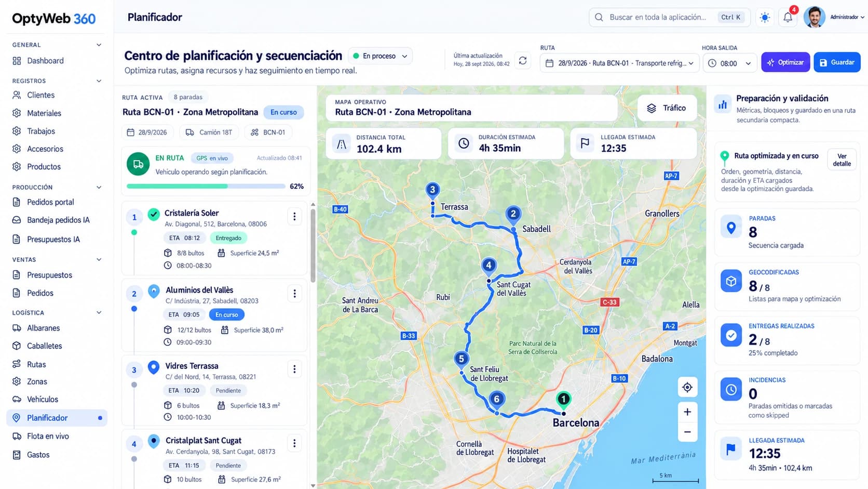Click the Camión 18T chip

click(x=209, y=133)
